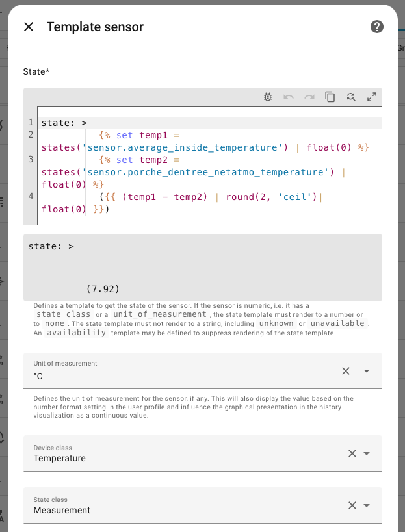Clear the State class selection
This screenshot has height=532, width=405.
tap(352, 505)
